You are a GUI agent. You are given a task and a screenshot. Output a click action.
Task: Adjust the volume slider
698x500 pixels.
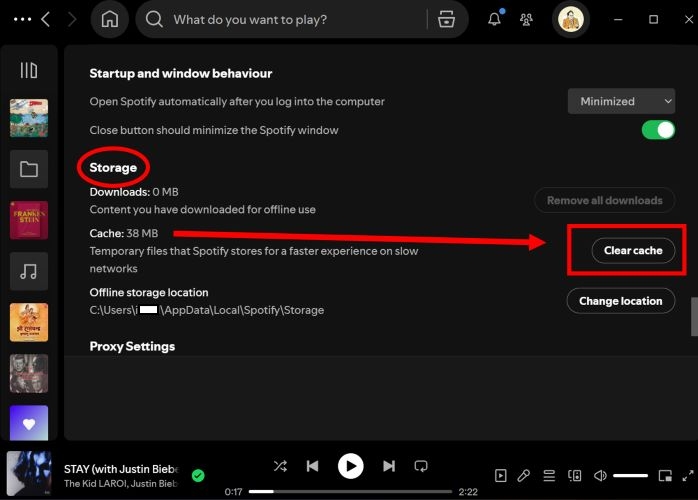coord(630,476)
